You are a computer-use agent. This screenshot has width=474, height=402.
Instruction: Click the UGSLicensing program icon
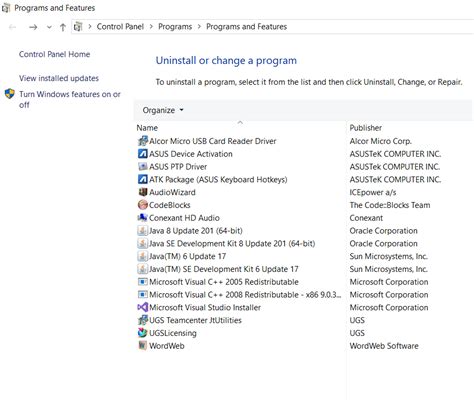coord(143,333)
